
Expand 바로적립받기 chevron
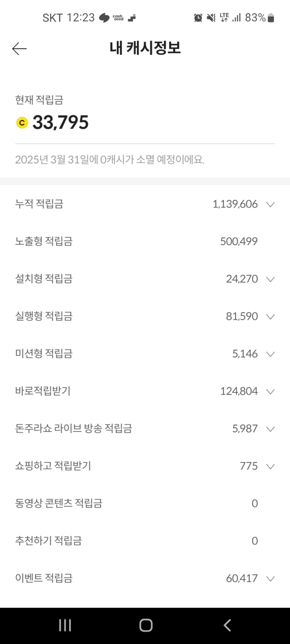pyautogui.click(x=270, y=391)
